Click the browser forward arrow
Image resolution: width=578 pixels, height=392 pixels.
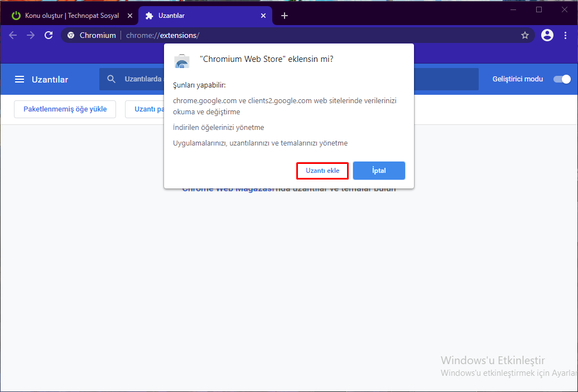31,35
